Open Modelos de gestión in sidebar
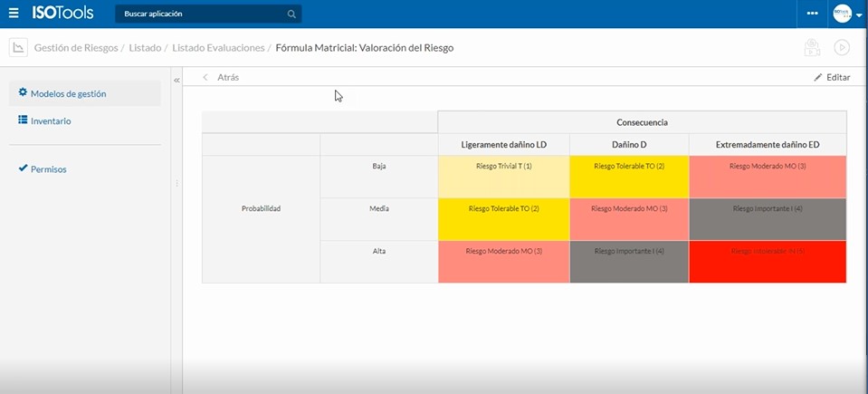868x394 pixels. click(68, 93)
